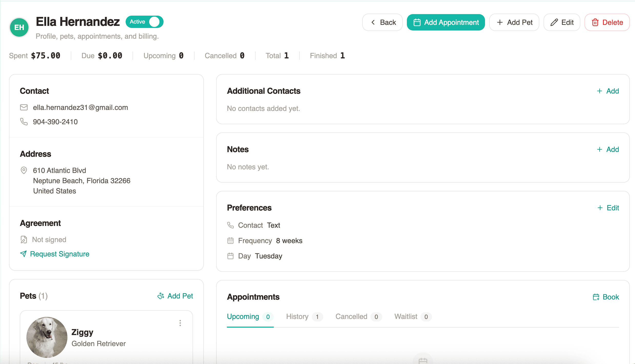Add a new note via Notes Add
The image size is (635, 364).
(x=608, y=149)
